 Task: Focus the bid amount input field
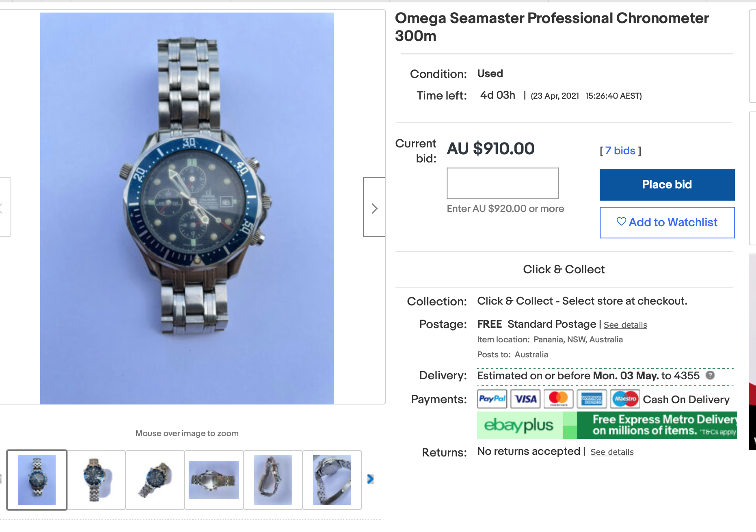(x=503, y=183)
